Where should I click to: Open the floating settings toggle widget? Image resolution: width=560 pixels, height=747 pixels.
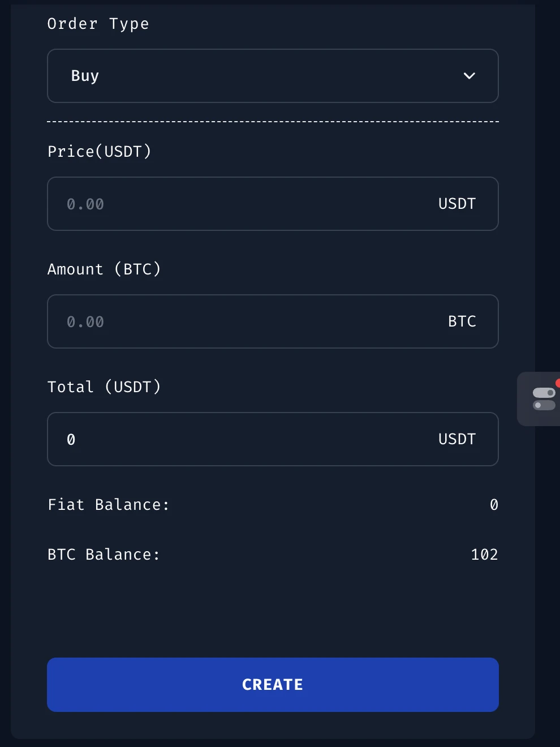(543, 399)
